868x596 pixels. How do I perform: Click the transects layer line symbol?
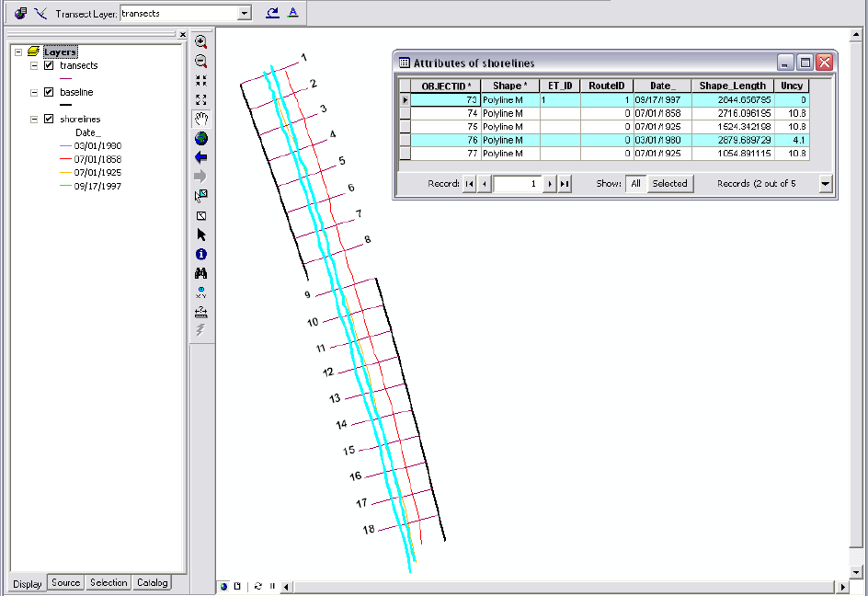coord(65,79)
